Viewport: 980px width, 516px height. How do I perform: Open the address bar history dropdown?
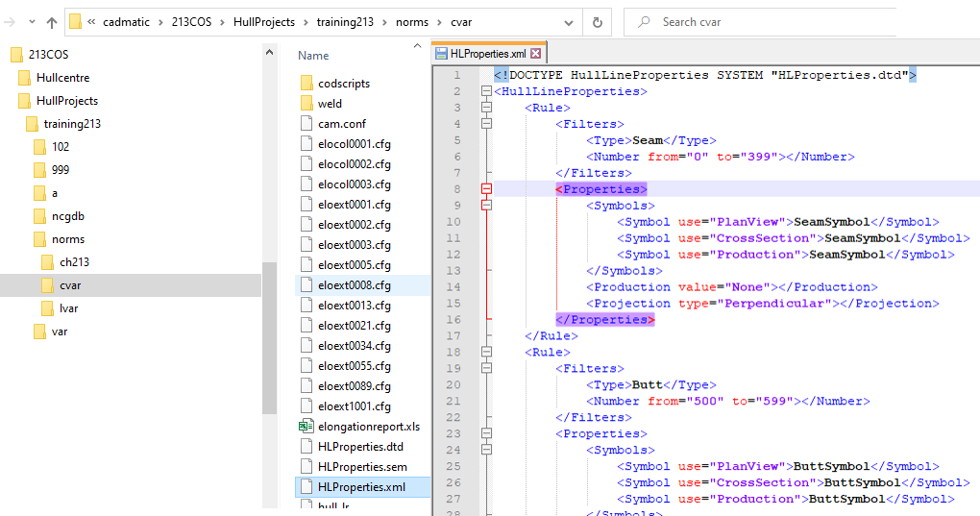[570, 22]
